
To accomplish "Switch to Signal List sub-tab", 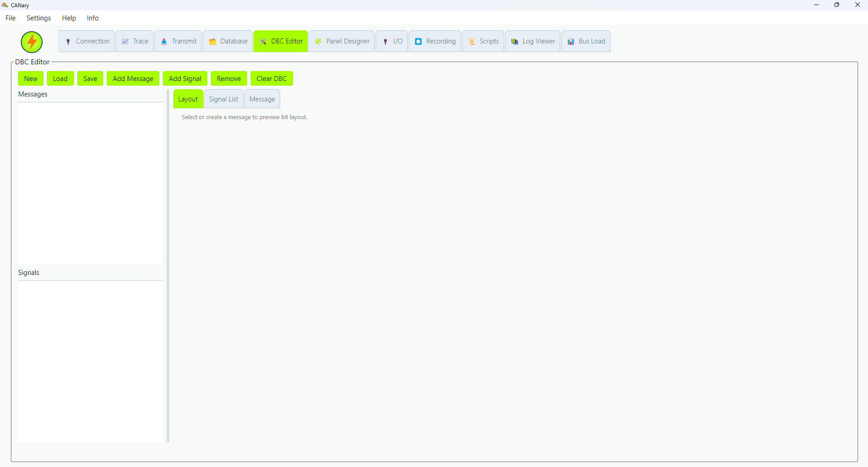I will point(224,99).
